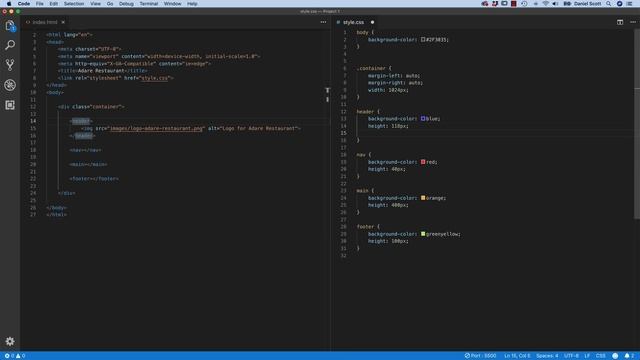This screenshot has height=360, width=640.
Task: Open Notification Center in the macOS menu bar
Action: tap(630, 4)
